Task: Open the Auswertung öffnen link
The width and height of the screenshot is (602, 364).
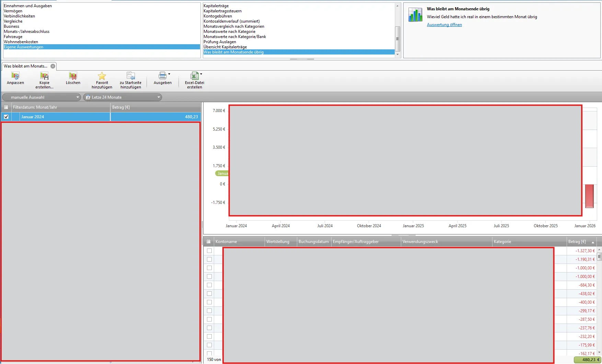Action: tap(444, 25)
